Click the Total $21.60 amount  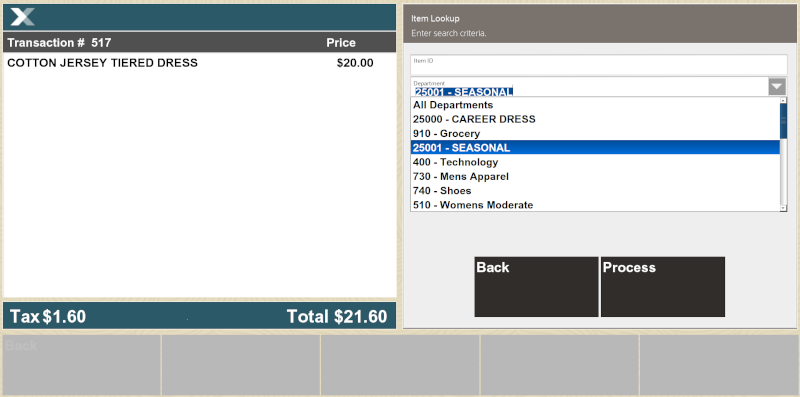[x=337, y=316]
